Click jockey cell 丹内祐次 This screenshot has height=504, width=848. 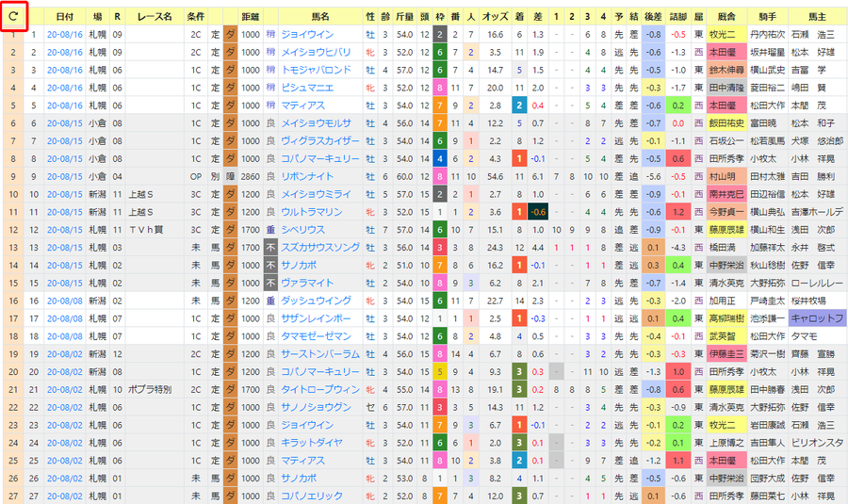pos(767,35)
